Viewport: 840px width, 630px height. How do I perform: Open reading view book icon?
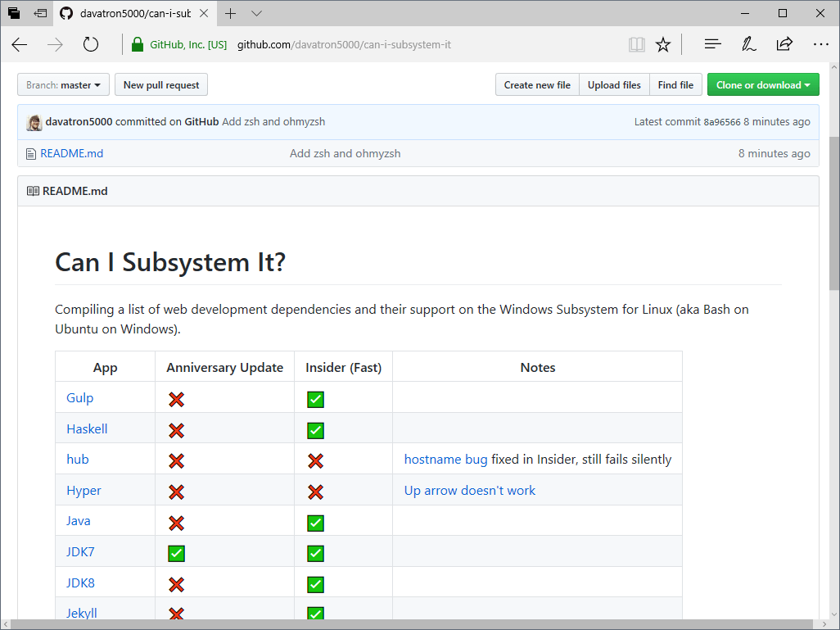tap(636, 44)
